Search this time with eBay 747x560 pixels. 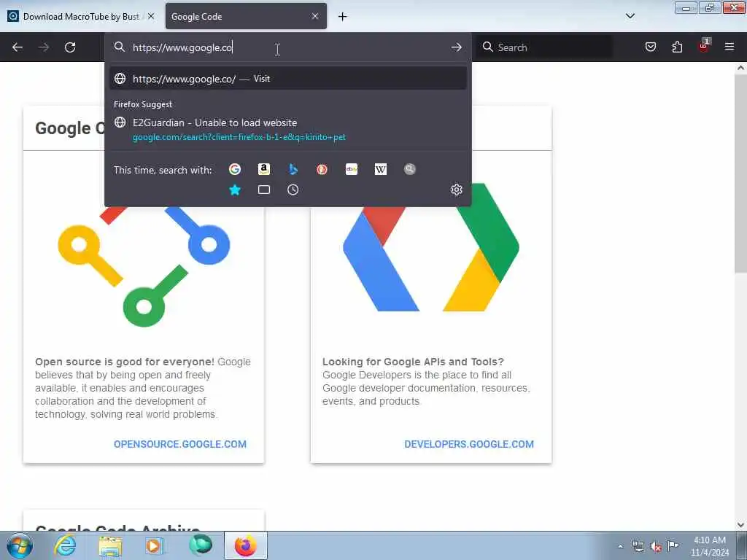[352, 169]
